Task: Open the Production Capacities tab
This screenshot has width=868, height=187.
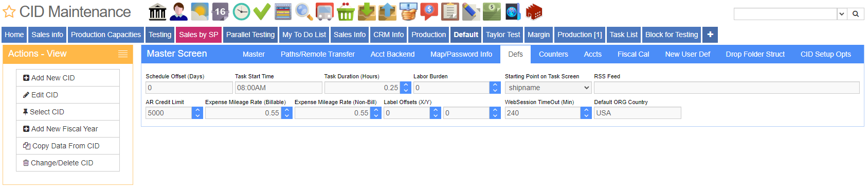Action: 106,35
